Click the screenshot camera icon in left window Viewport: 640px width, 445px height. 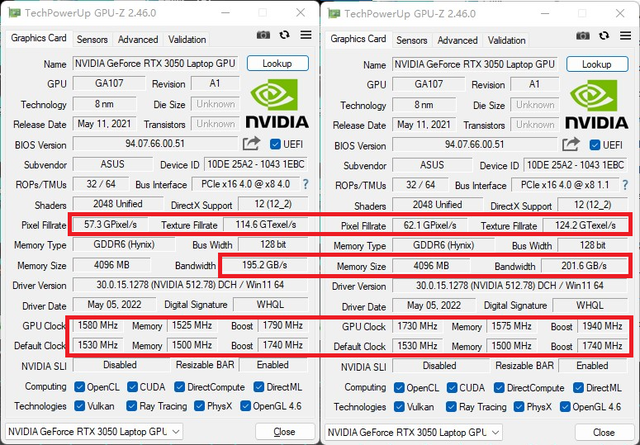click(263, 35)
